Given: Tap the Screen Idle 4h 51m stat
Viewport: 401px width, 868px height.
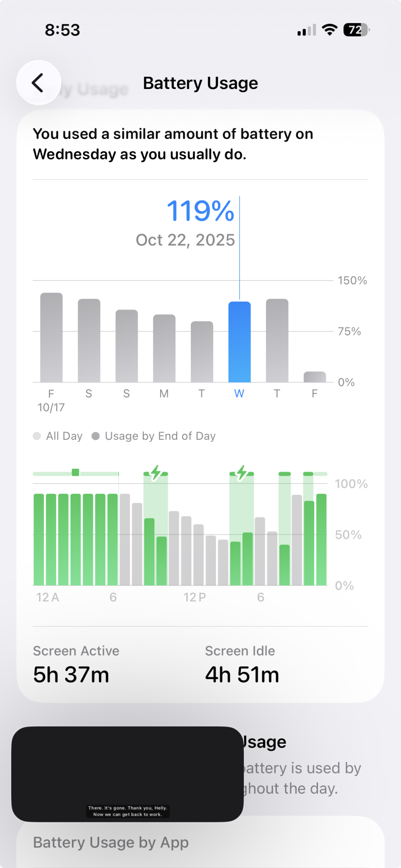Looking at the screenshot, I should [x=242, y=664].
